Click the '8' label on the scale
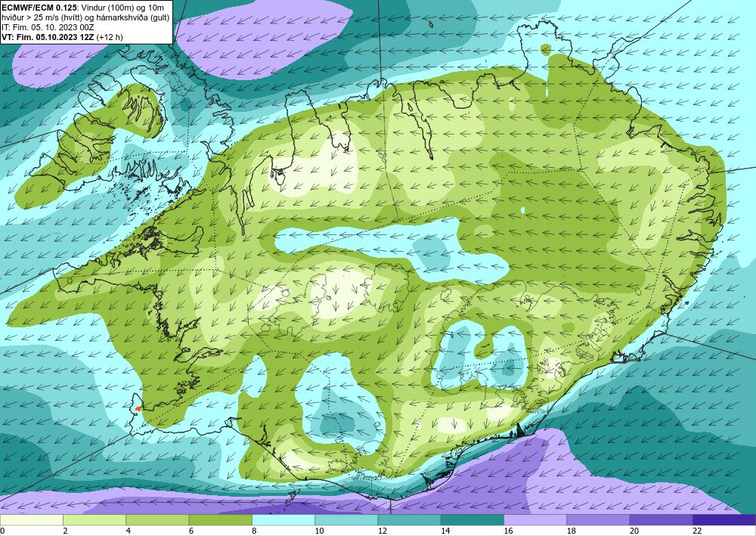Viewport: 756px width, 536px height. point(254,531)
